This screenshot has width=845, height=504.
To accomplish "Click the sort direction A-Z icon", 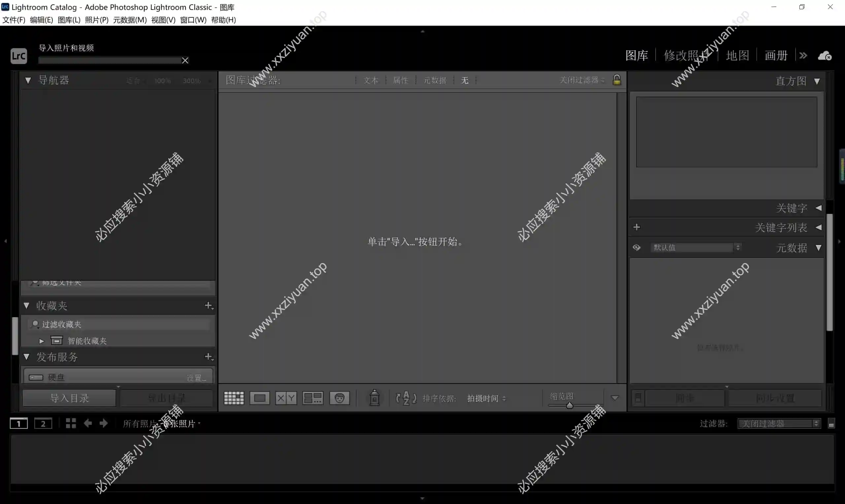I will (x=406, y=398).
